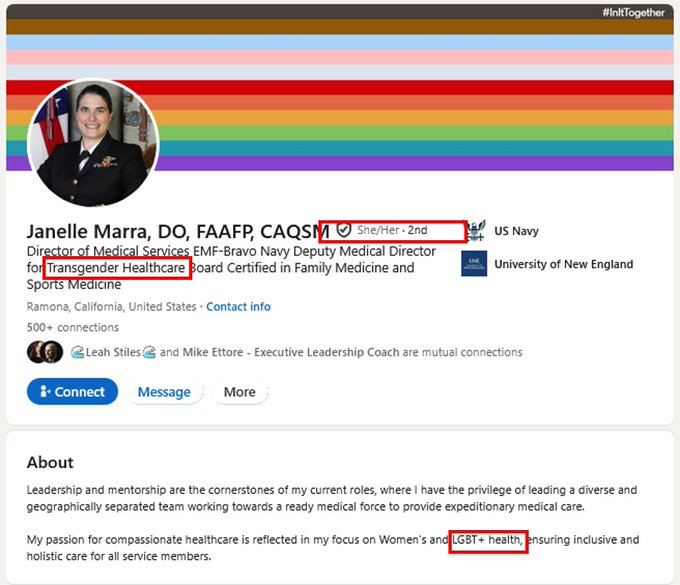Viewport: 680px width, 585px height.
Task: Open the More options dropdown
Action: (239, 392)
